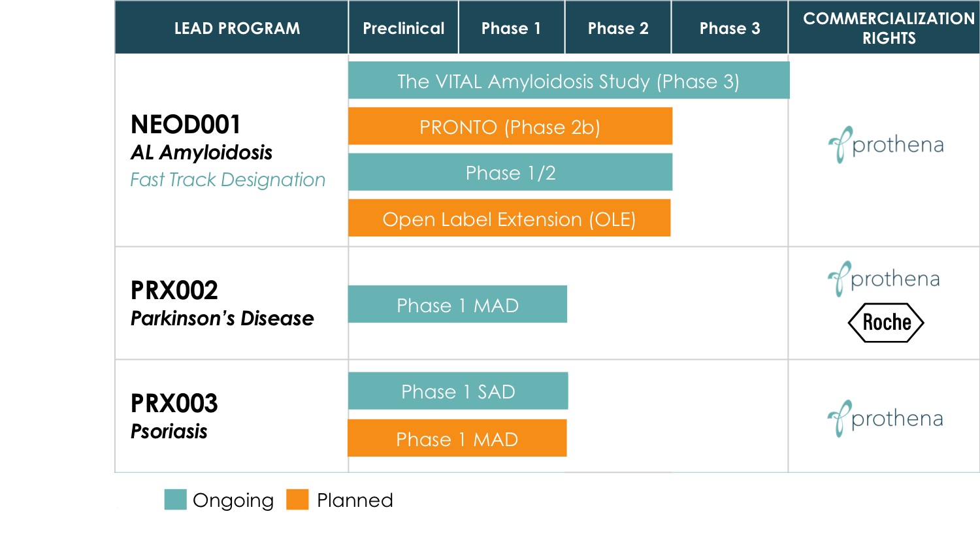Click the teal Ongoing legend square
This screenshot has width=980, height=533.
pos(175,500)
